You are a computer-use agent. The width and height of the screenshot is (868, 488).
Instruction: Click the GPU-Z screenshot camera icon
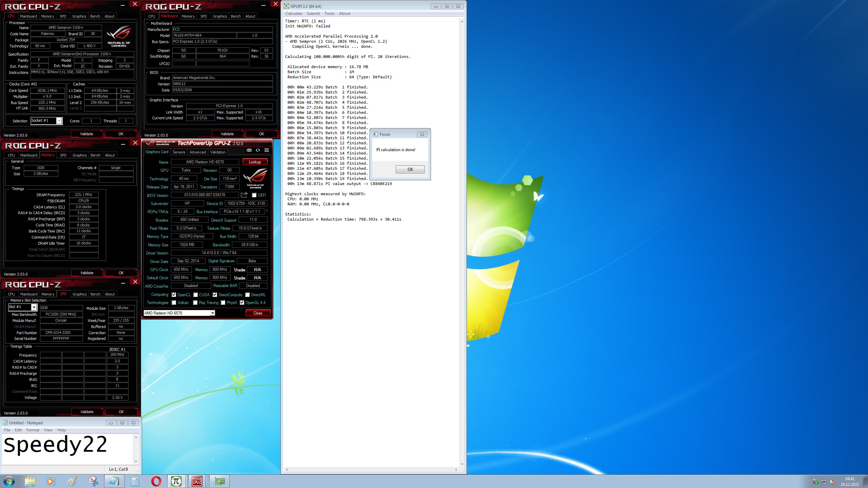pos(249,150)
